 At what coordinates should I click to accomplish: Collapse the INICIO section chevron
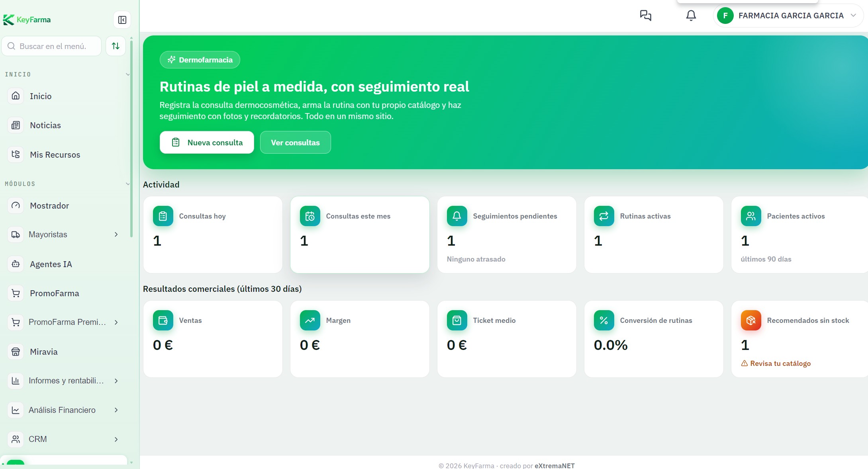pos(127,74)
